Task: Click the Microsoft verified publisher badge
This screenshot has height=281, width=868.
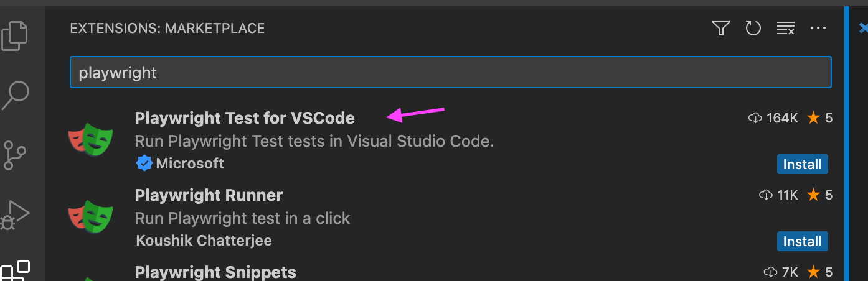Action: point(144,164)
